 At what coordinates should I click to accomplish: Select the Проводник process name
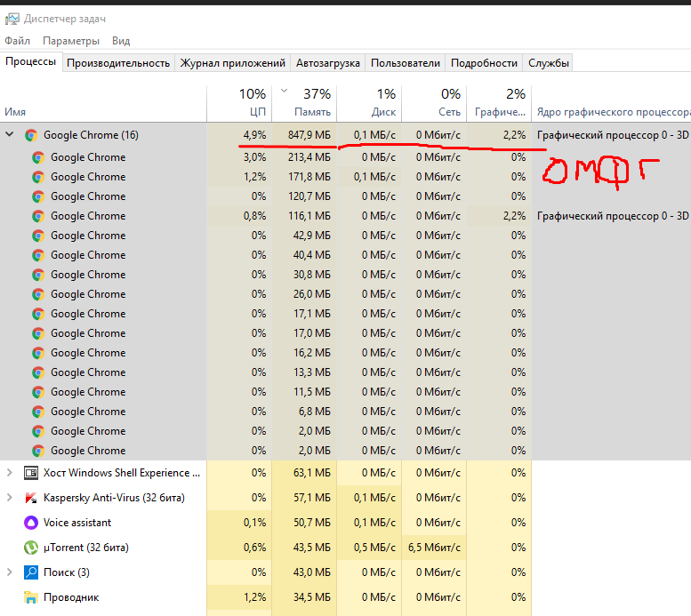(71, 597)
